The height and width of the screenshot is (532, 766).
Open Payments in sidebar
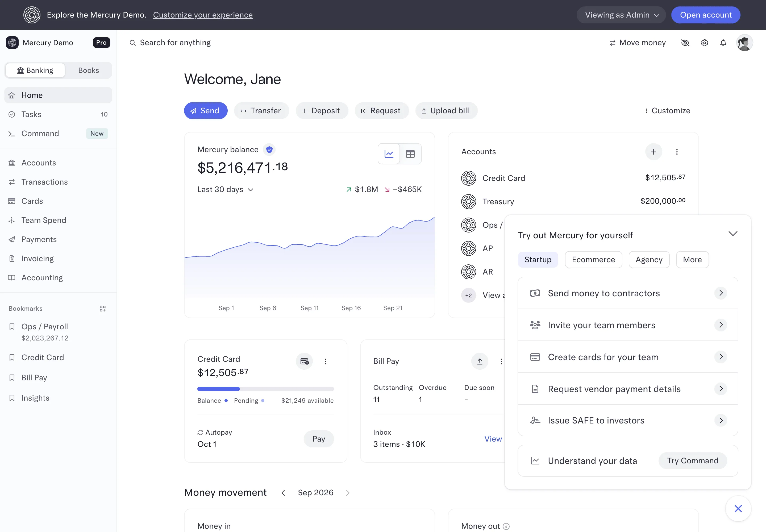coord(58,239)
